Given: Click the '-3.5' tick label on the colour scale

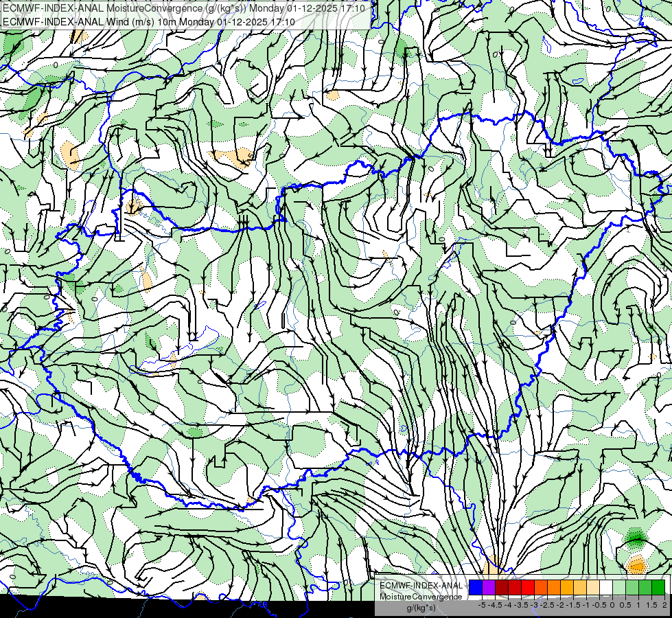Looking at the screenshot, I should pos(521,605).
